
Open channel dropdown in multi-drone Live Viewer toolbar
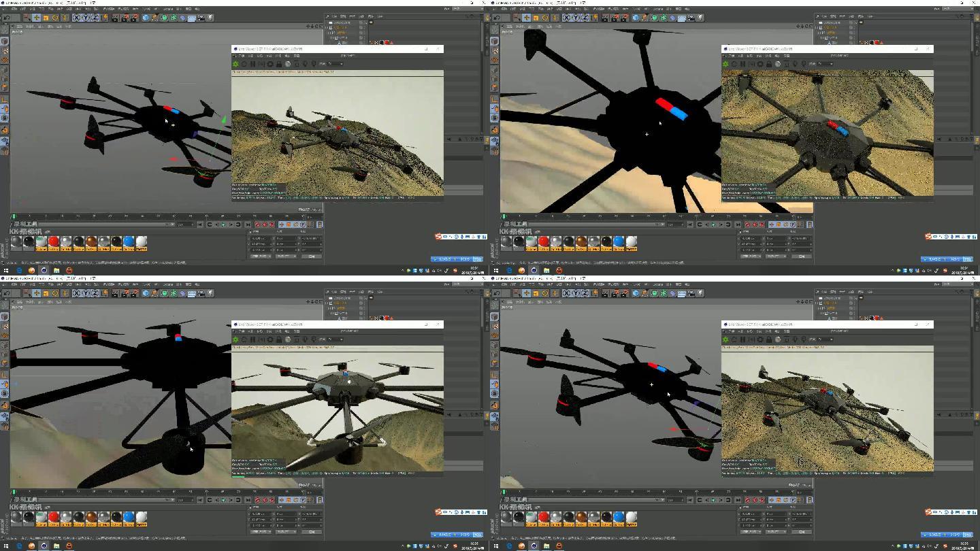pos(827,339)
